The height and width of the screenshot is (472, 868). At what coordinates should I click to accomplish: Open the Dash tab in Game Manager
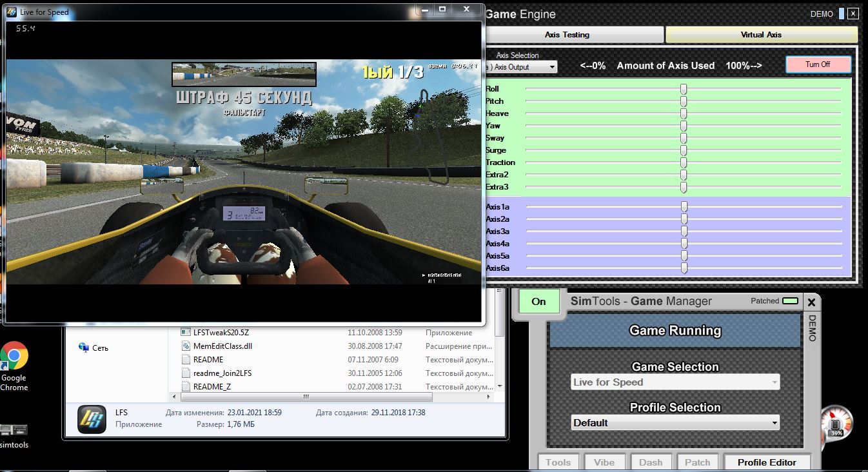[x=651, y=462]
